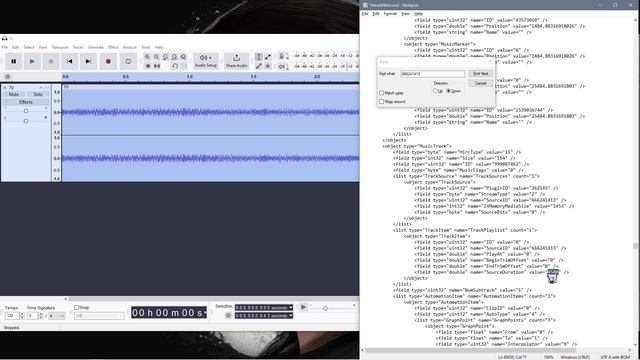640x360 pixels.
Task: Close track 70 with its X
Action: click(5, 87)
